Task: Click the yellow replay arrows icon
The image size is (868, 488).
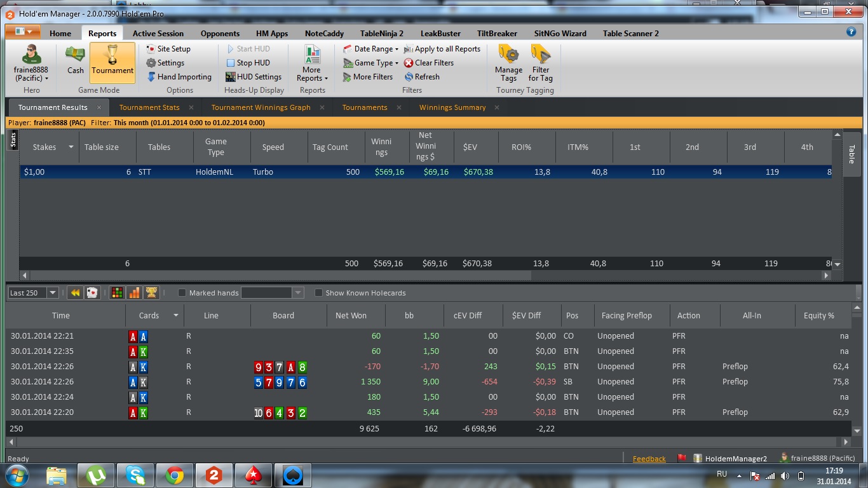Action: pos(75,293)
